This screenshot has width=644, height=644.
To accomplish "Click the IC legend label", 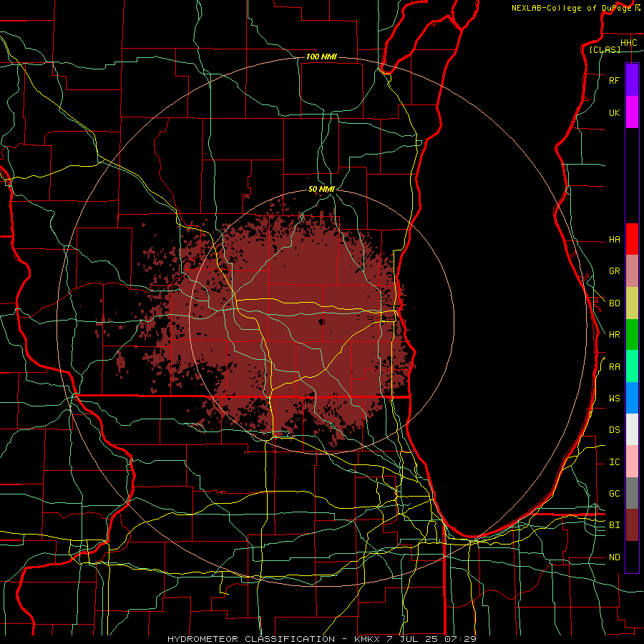I will 614,462.
